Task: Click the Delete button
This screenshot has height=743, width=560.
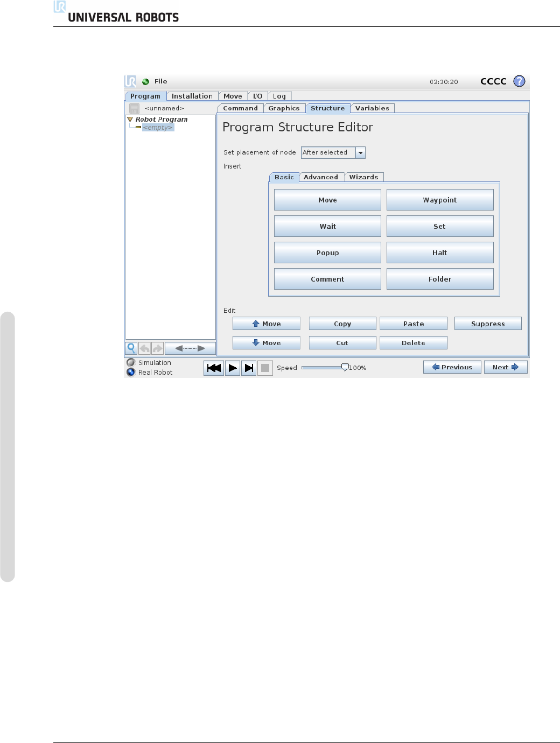Action: (414, 343)
